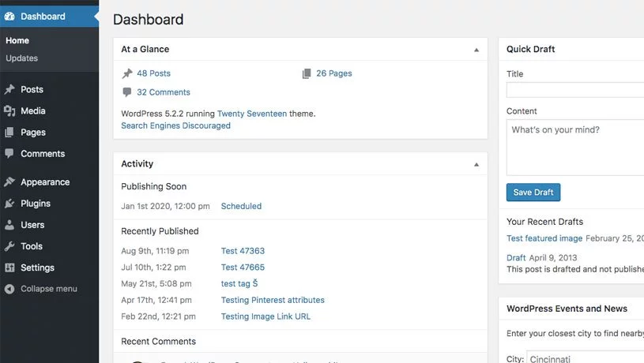Screen dimensions: 644x363
Task: Open the Updates submenu item
Action: pos(22,58)
